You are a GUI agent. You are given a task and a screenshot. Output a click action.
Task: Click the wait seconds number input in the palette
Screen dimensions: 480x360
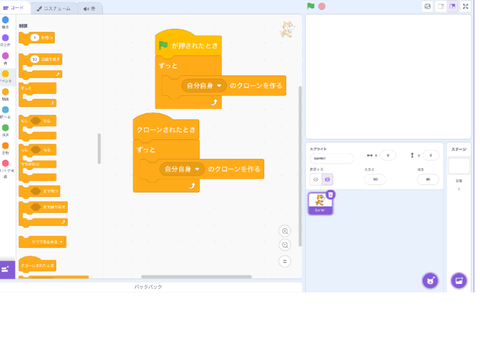35,38
